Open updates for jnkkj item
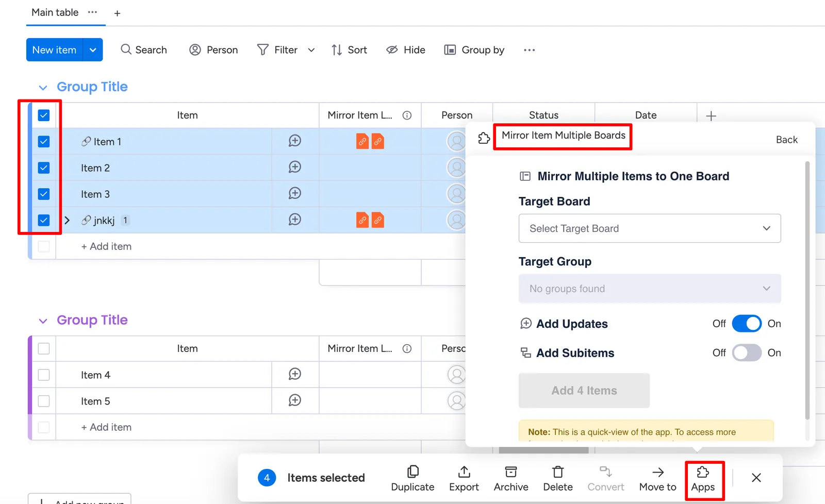This screenshot has height=504, width=825. pos(295,220)
